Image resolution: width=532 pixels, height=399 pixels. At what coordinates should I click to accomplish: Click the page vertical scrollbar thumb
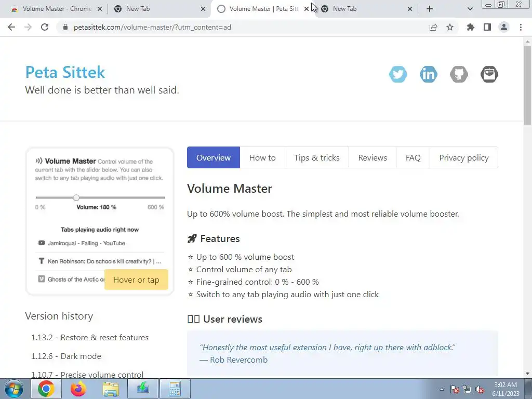click(527, 85)
